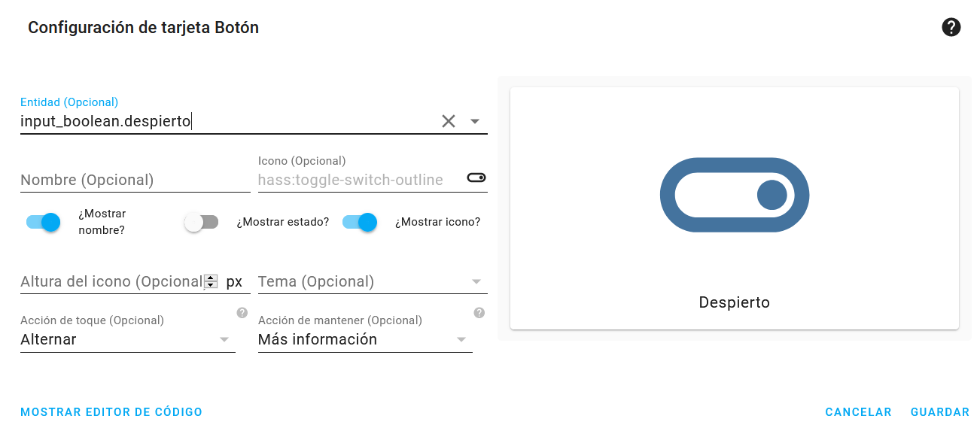This screenshot has height=431, width=980.
Task: Open the Acción de mantener dropdown
Action: tap(365, 339)
